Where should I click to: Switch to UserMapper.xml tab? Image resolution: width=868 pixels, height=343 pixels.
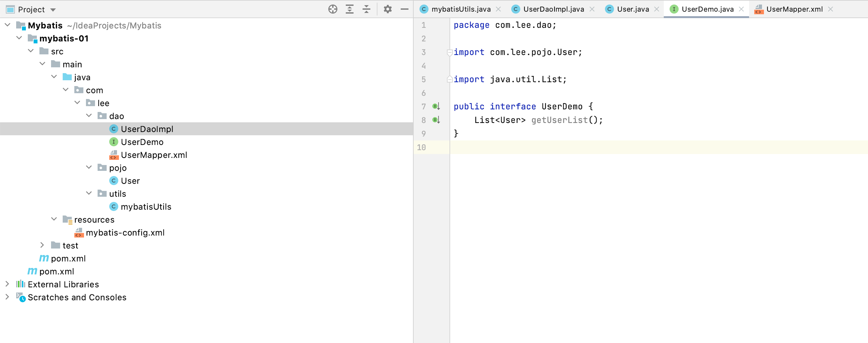click(x=794, y=9)
